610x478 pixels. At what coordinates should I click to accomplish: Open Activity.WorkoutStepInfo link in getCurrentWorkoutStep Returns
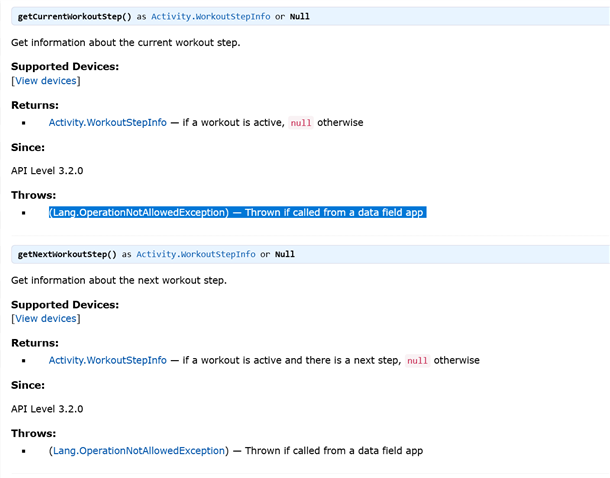coord(107,122)
